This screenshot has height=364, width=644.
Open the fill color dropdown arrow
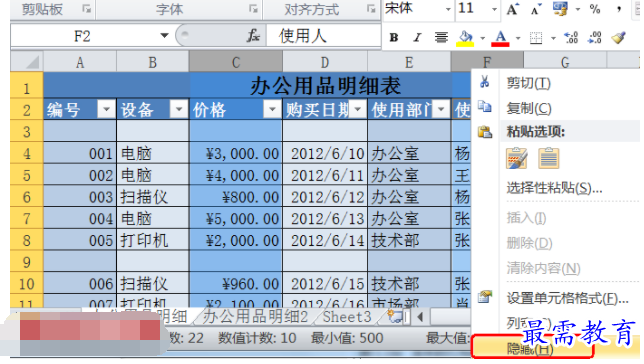click(482, 38)
